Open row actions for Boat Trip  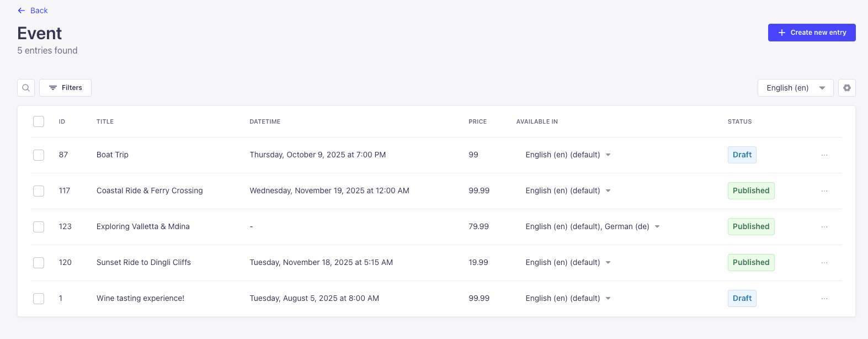tap(824, 155)
